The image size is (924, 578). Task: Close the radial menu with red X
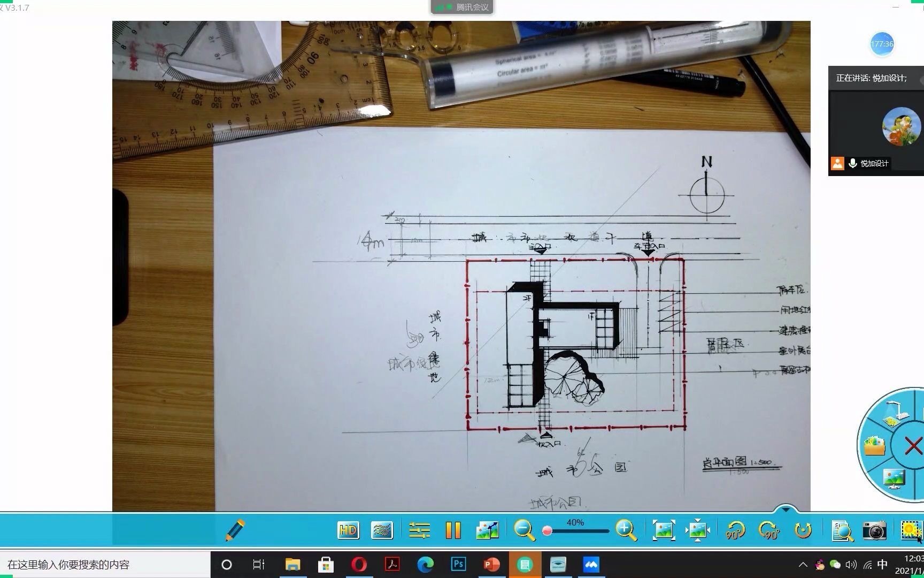point(913,445)
